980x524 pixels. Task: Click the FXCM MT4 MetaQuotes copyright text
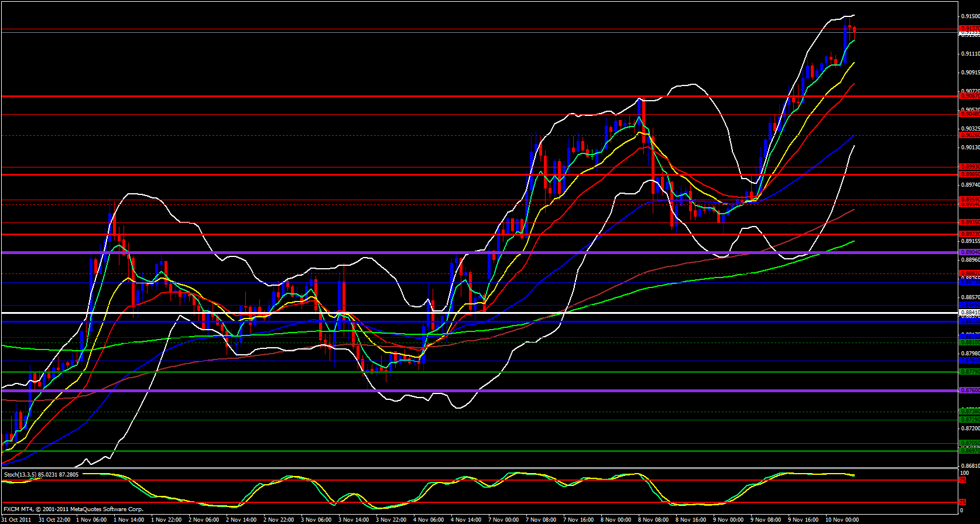pos(73,509)
